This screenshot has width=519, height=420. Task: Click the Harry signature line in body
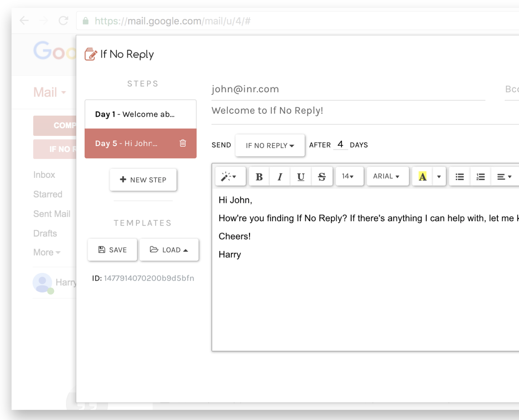(x=230, y=254)
